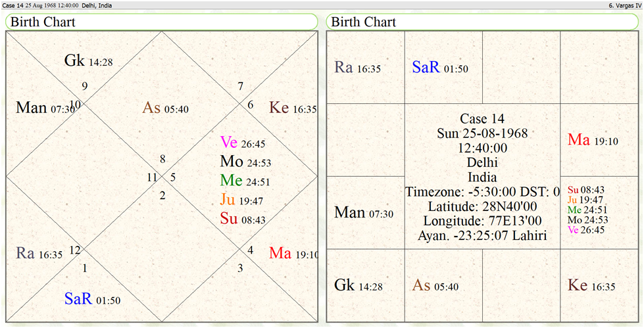Select Mercury 'Me 24:51' in the grid chart

pyautogui.click(x=586, y=210)
